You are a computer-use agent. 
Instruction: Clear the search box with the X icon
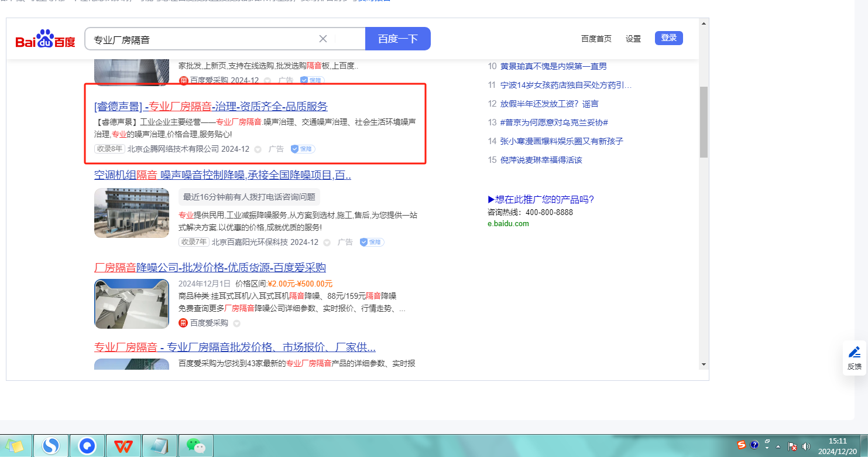tap(323, 39)
